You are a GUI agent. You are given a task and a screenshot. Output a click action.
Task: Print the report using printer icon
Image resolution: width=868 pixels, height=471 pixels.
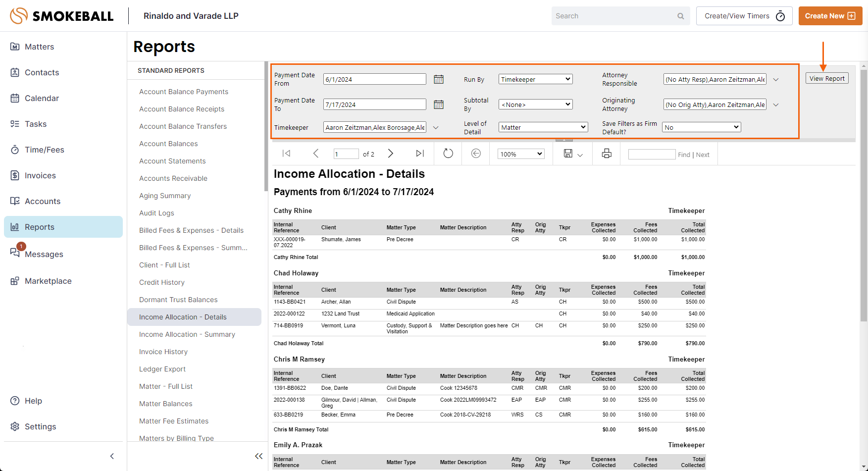click(x=607, y=154)
